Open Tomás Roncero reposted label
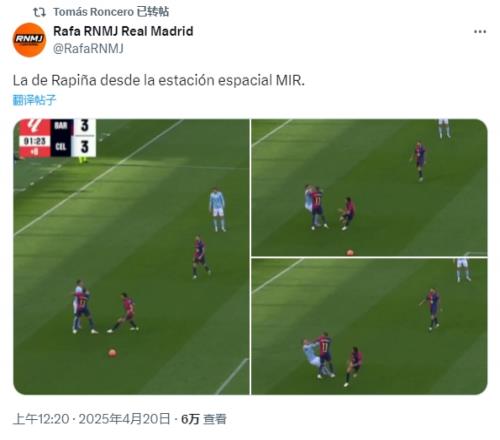 tap(111, 12)
